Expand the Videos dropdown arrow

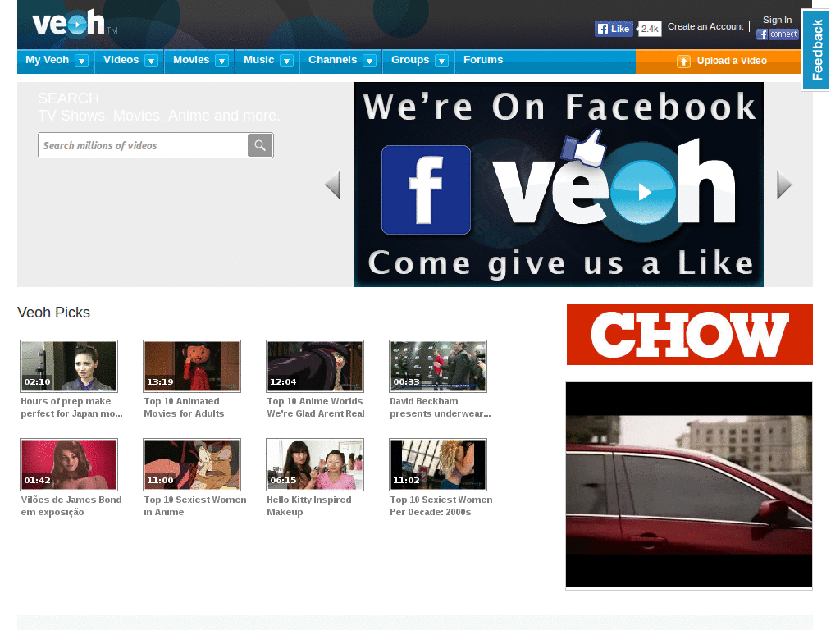coord(152,61)
